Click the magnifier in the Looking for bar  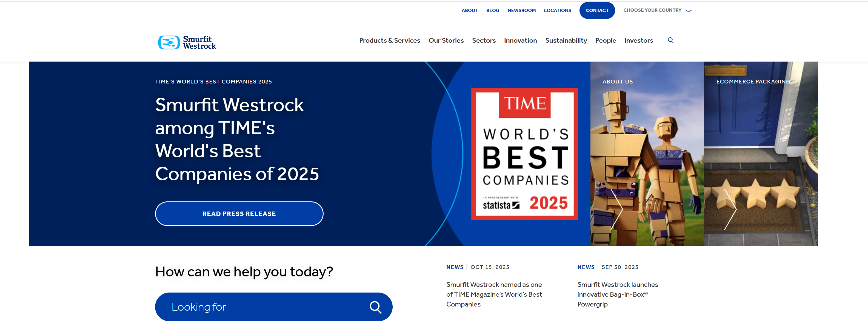[x=375, y=307]
